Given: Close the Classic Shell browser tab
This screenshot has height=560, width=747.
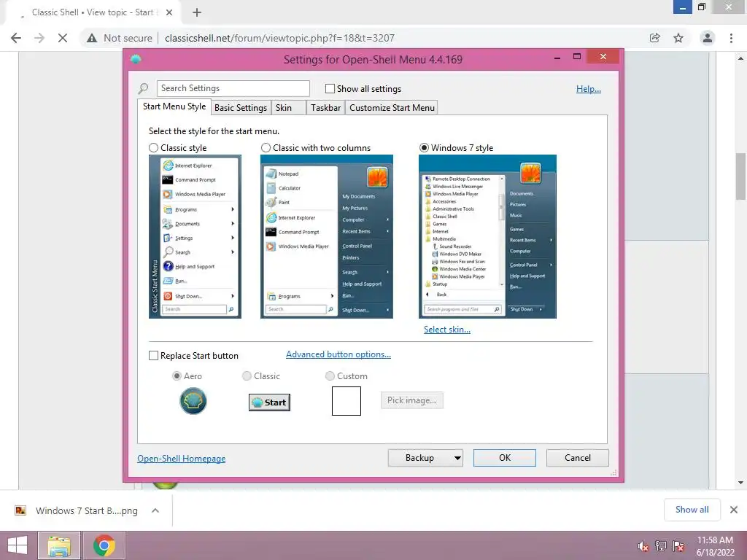Looking at the screenshot, I should tap(169, 12).
